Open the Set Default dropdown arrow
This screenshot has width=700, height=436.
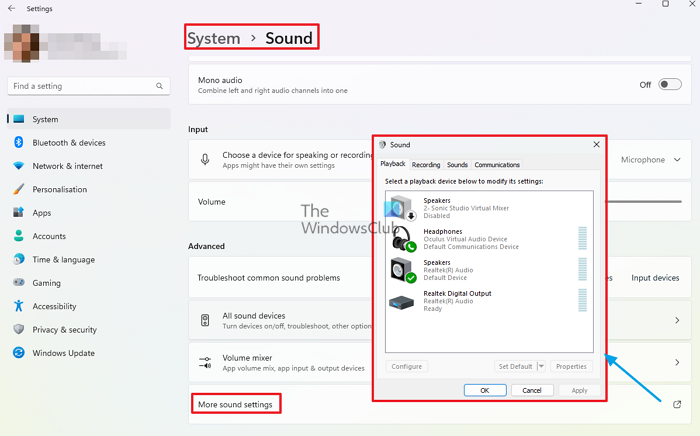point(541,367)
